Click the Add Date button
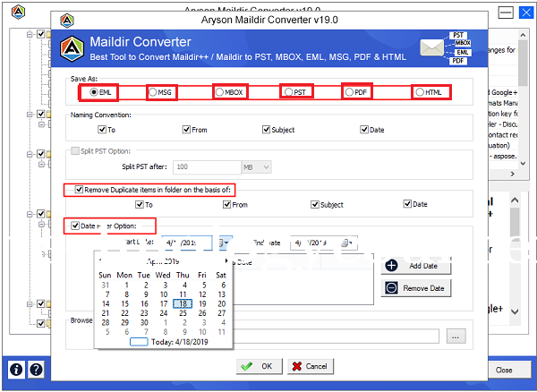The width and height of the screenshot is (537, 392). coord(416,266)
